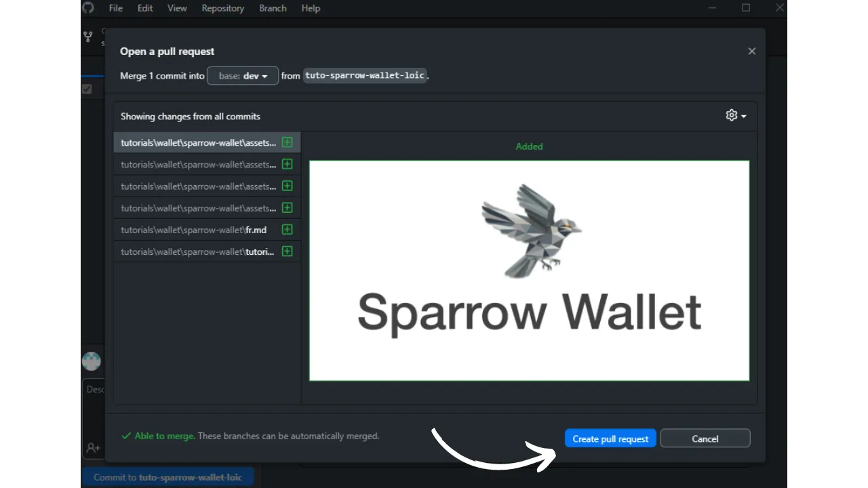This screenshot has width=868, height=488.
Task: Open the diff settings gear icon
Action: [x=731, y=115]
